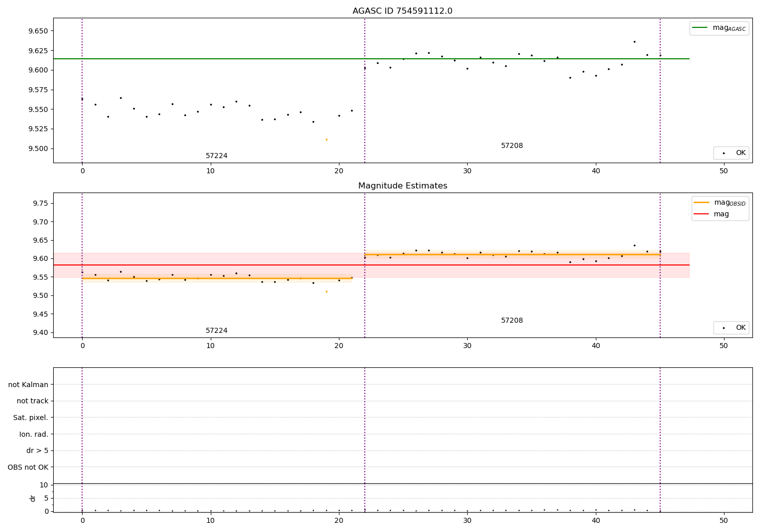Click the orange outlier point in the AGASC ID plot
The image size is (760, 532).
coord(326,139)
